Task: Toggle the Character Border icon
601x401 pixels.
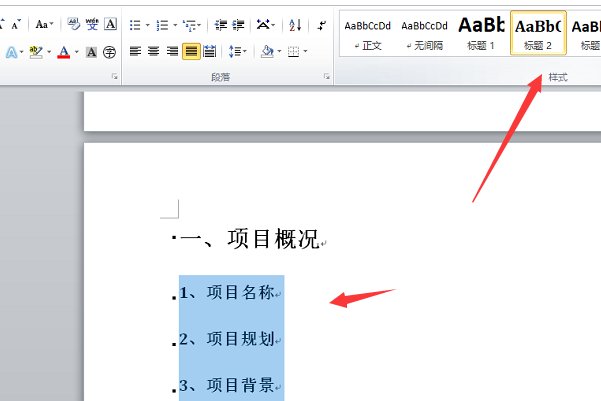Action: click(x=110, y=25)
